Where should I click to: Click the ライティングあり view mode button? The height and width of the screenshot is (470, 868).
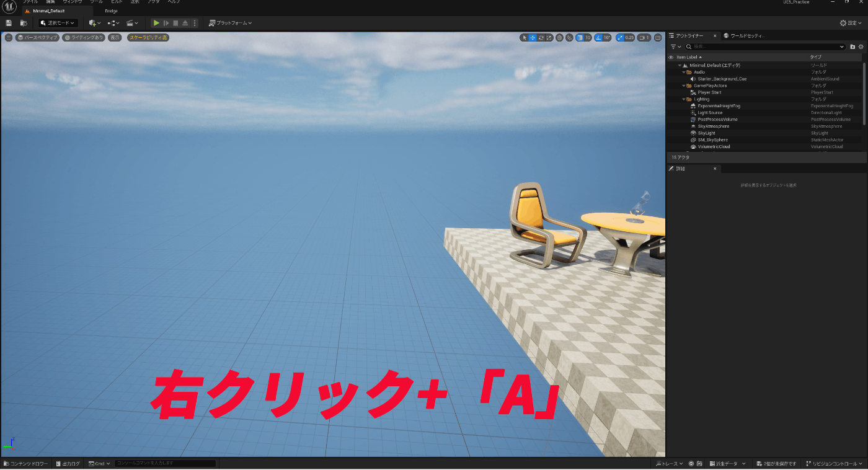click(x=84, y=37)
